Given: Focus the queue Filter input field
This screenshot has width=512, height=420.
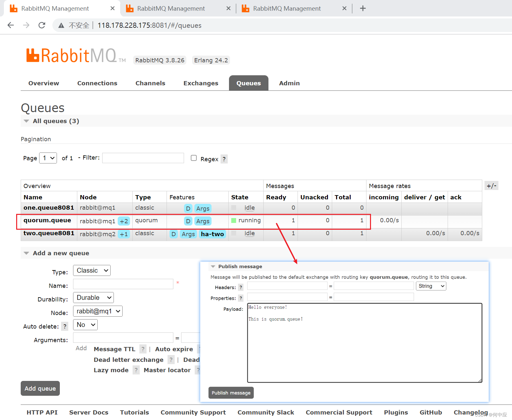Looking at the screenshot, I should pyautogui.click(x=143, y=158).
